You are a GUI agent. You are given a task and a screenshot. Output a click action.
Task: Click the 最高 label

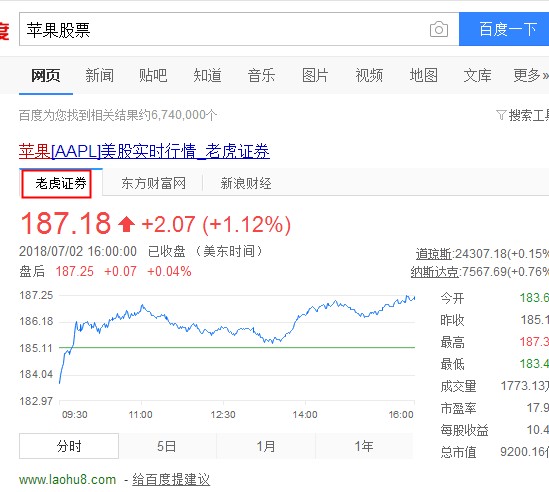tap(452, 342)
